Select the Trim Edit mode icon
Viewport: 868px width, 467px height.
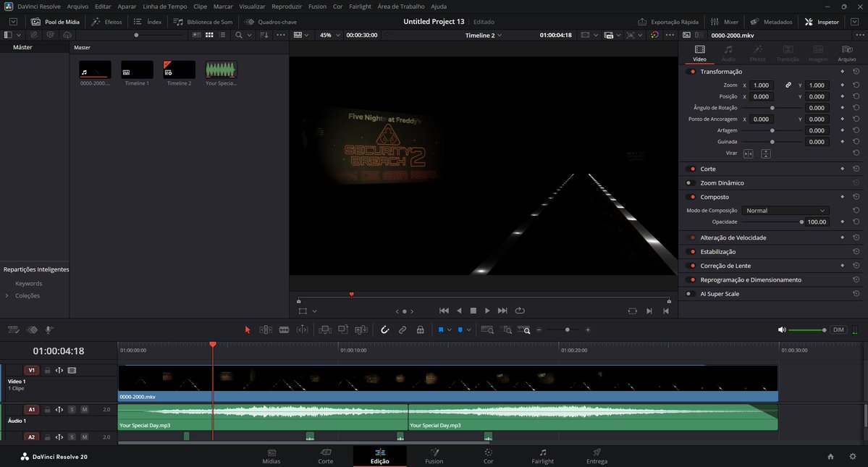266,329
